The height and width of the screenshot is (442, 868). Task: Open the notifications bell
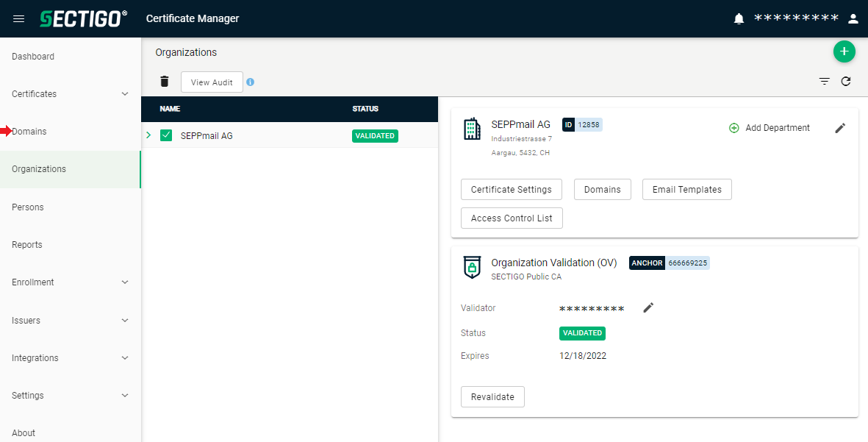[739, 19]
